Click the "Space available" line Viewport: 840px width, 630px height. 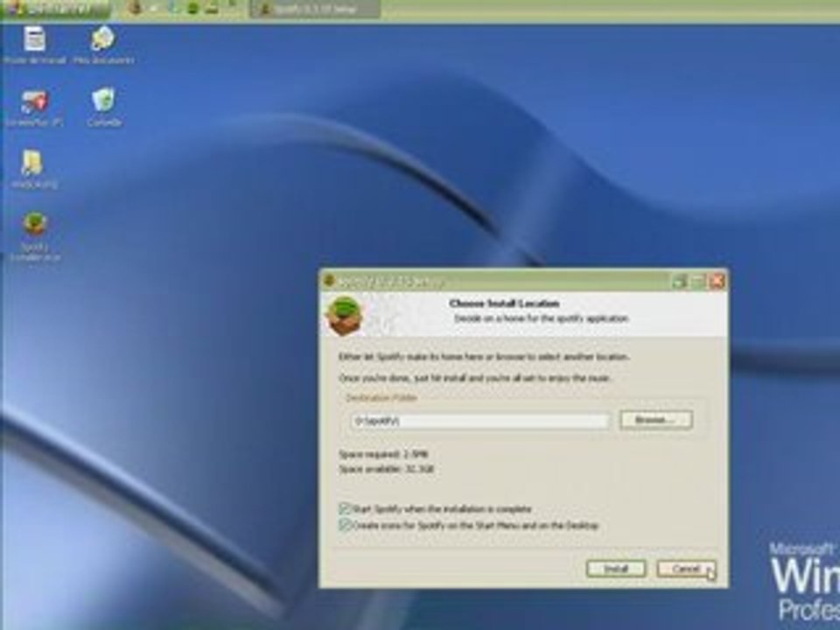pos(386,469)
